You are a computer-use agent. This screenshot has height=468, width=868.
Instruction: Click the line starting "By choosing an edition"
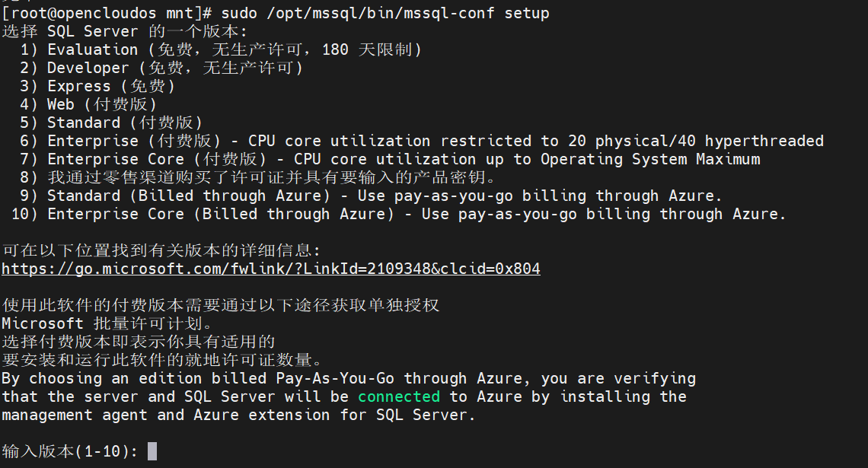(x=349, y=378)
